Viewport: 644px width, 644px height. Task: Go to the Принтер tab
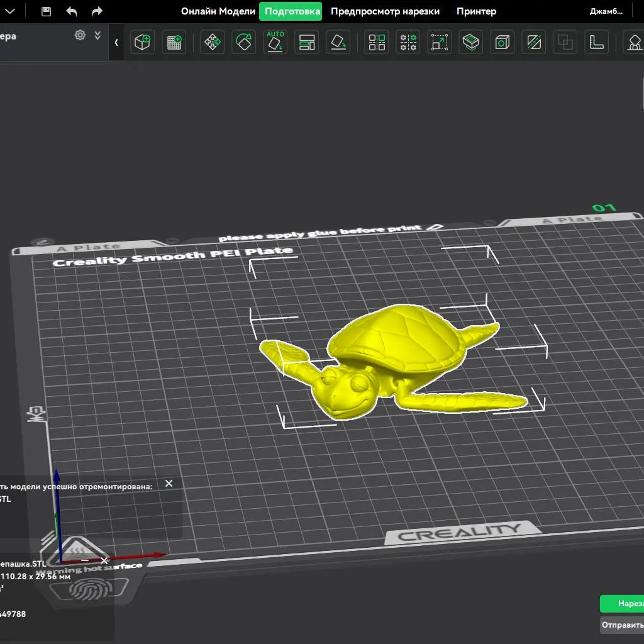(477, 11)
